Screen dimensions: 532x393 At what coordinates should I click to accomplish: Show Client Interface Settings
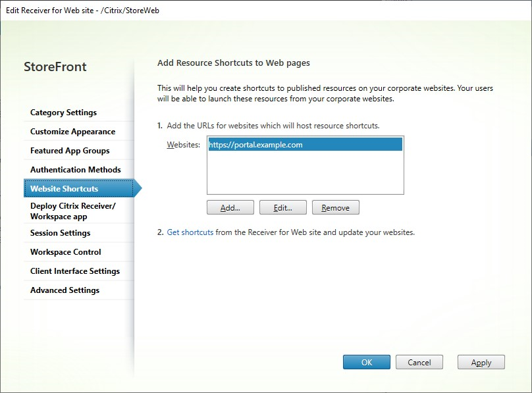click(75, 271)
